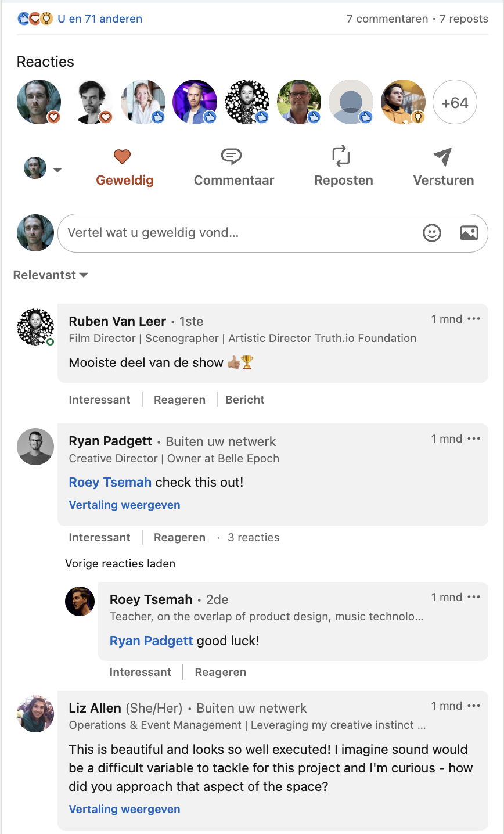Open three-dot menu on Liz Allen's comment
The width and height of the screenshot is (504, 834).
[x=474, y=706]
